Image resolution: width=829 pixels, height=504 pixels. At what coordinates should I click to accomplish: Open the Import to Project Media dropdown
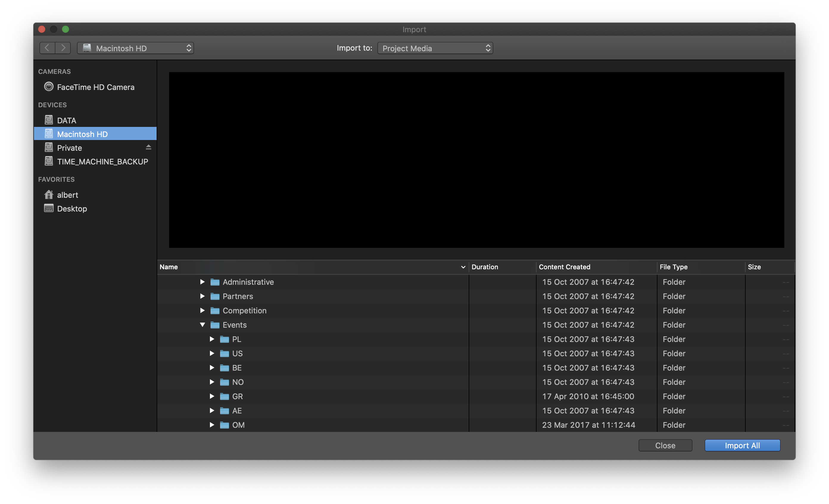pos(435,48)
